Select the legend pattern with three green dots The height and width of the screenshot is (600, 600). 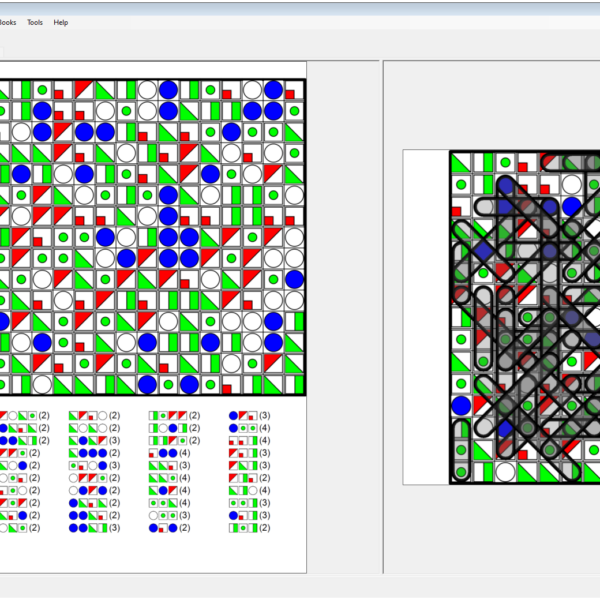click(x=243, y=503)
